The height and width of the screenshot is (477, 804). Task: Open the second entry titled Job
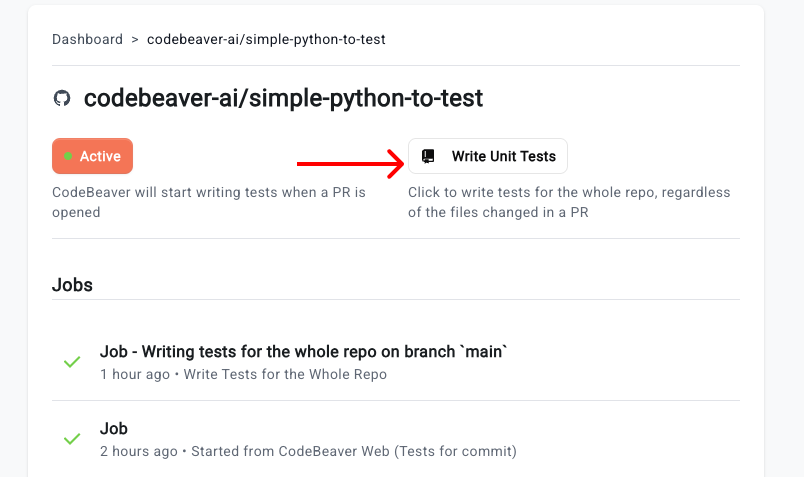pos(114,428)
